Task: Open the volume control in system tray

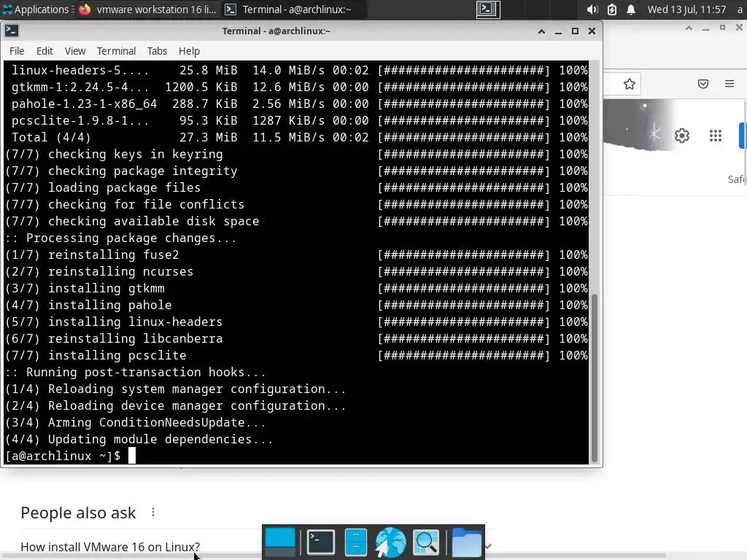Action: click(x=592, y=9)
